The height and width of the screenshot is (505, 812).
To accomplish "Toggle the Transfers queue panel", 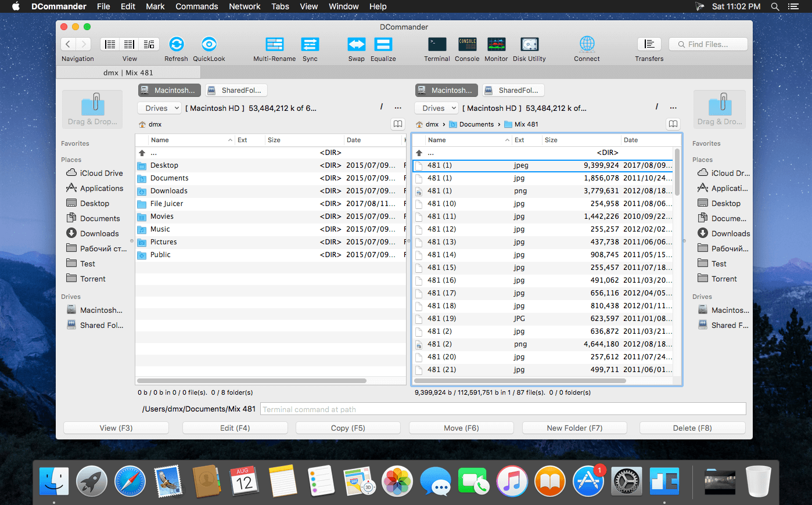I will [649, 44].
